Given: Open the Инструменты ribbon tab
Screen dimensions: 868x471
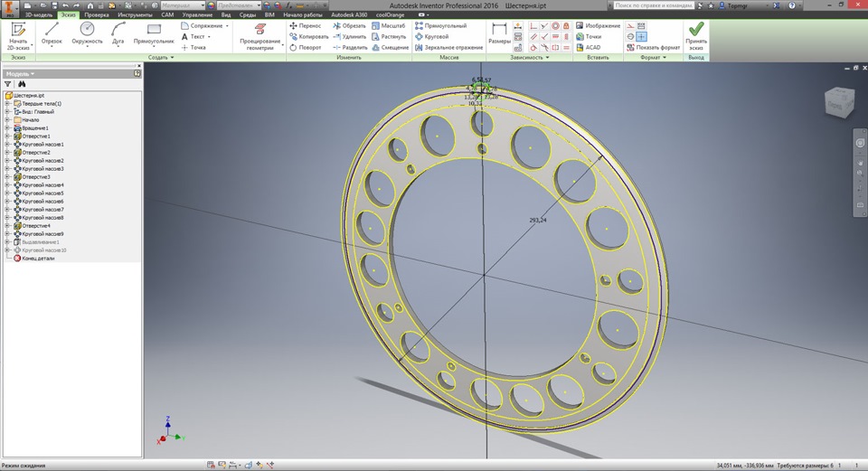Looking at the screenshot, I should coord(135,15).
